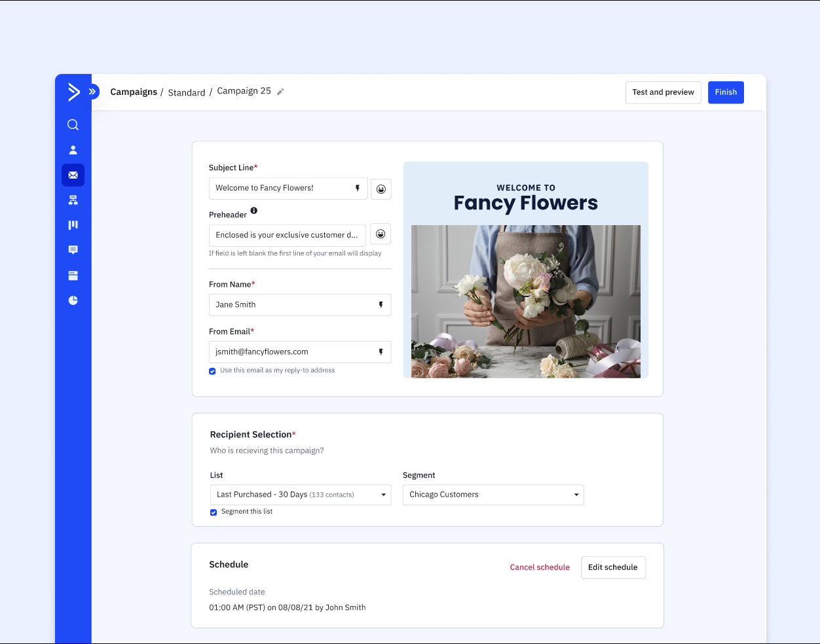Collapse the sidebar with the double-chevron toggle
Screen dimensions: 820x644
[x=92, y=92]
